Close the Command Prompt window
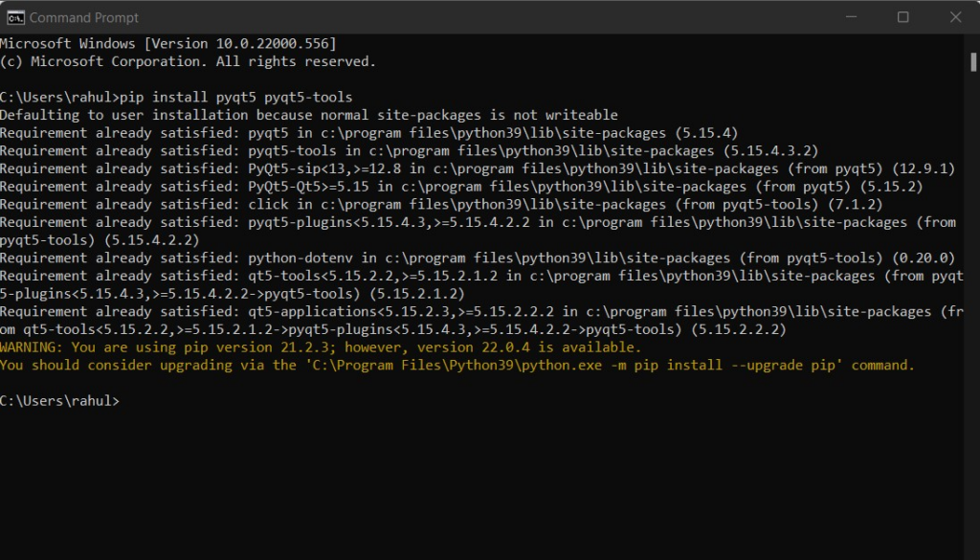The width and height of the screenshot is (980, 560). [x=955, y=17]
